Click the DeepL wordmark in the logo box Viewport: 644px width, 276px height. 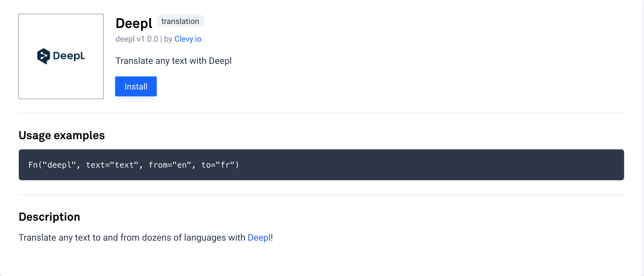pyautogui.click(x=69, y=56)
